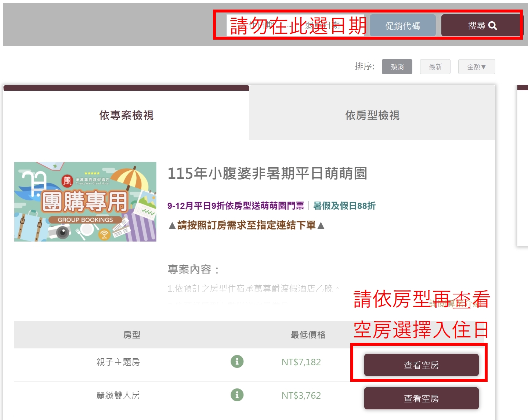Screen dimensions: 528x420
Task: Open the 團購專用 Group Bookings banner image
Action: [x=85, y=202]
